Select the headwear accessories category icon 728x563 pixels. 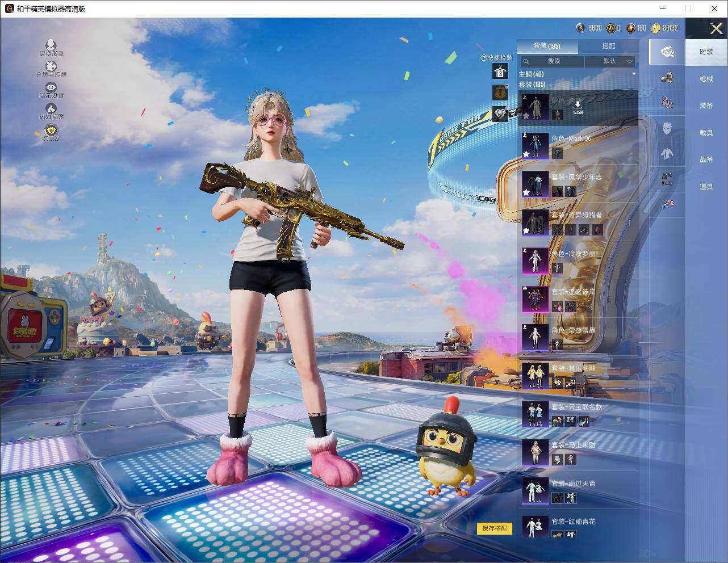click(667, 77)
